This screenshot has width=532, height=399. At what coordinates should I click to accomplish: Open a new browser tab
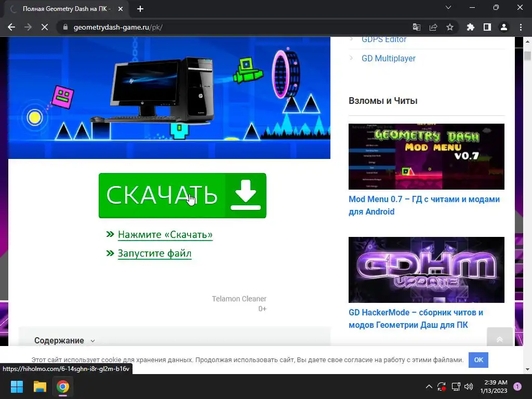pyautogui.click(x=140, y=9)
